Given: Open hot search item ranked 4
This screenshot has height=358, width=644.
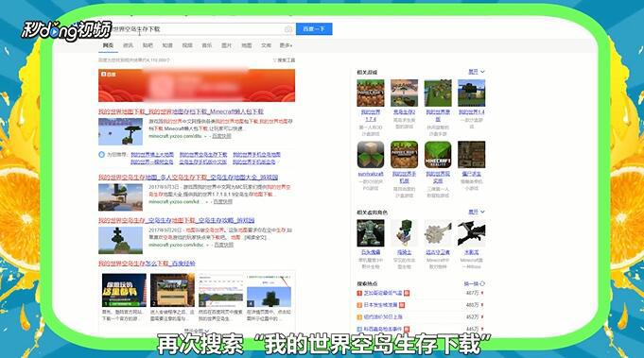Looking at the screenshot, I should click(383, 329).
